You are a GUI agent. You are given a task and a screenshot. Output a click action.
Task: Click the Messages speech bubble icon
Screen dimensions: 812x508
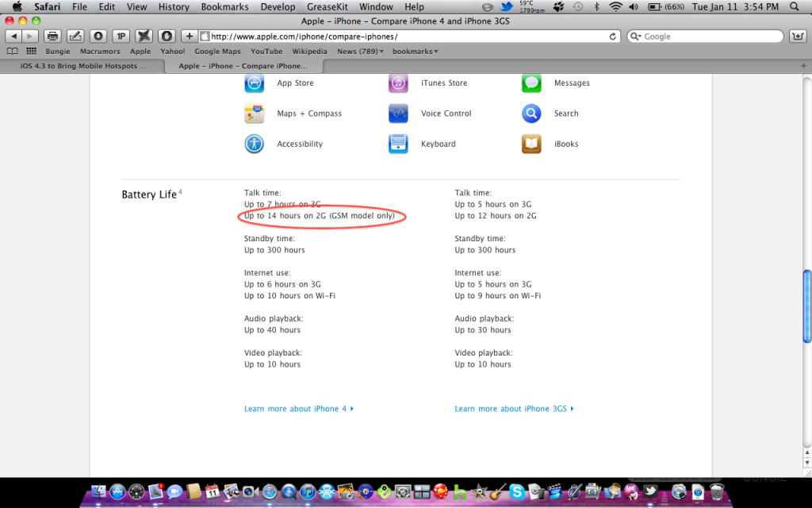[531, 83]
